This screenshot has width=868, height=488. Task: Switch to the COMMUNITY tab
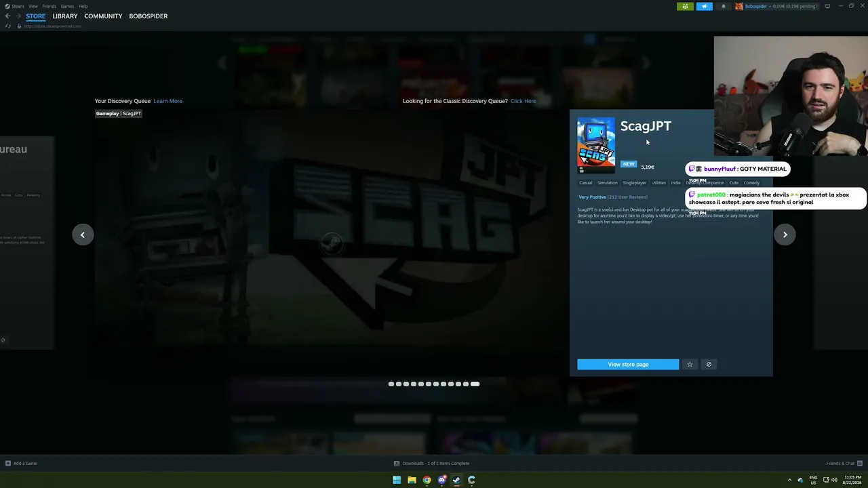pos(103,16)
